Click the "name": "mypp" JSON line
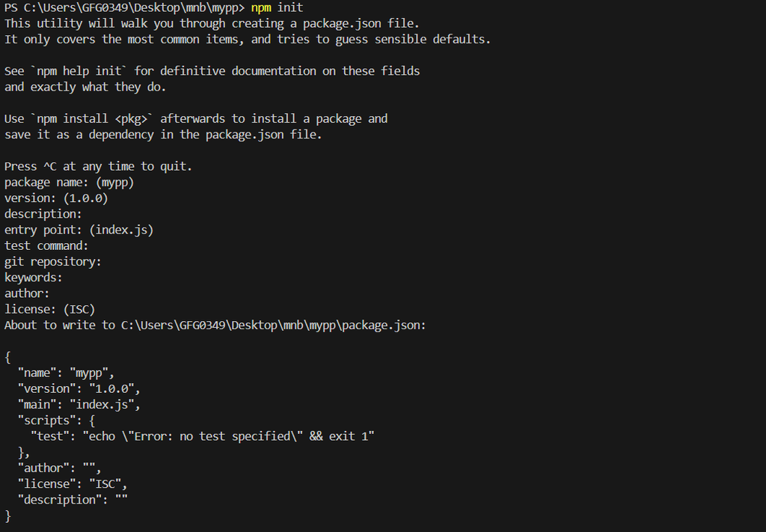 [x=66, y=373]
